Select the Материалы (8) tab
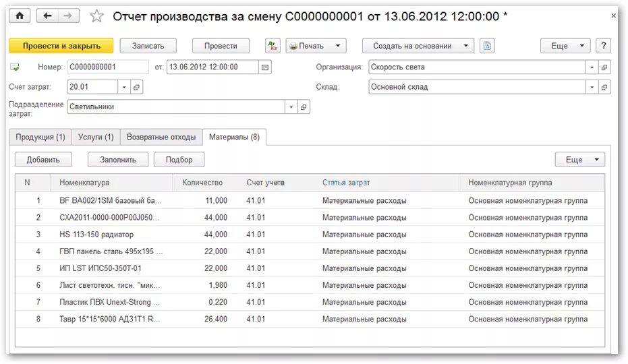This screenshot has height=364, width=628. tap(234, 137)
